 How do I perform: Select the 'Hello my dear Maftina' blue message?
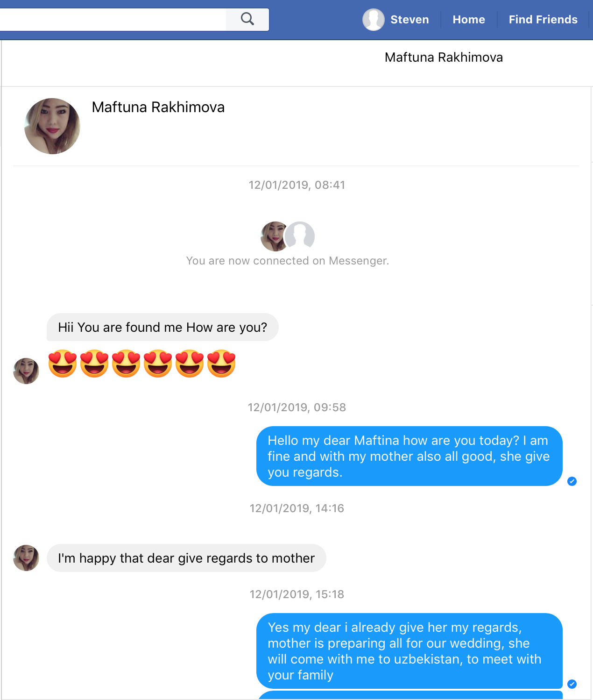[x=409, y=456]
